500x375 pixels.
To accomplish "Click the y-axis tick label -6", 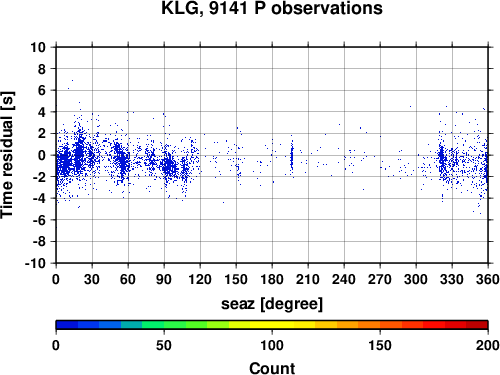I will pos(39,220).
